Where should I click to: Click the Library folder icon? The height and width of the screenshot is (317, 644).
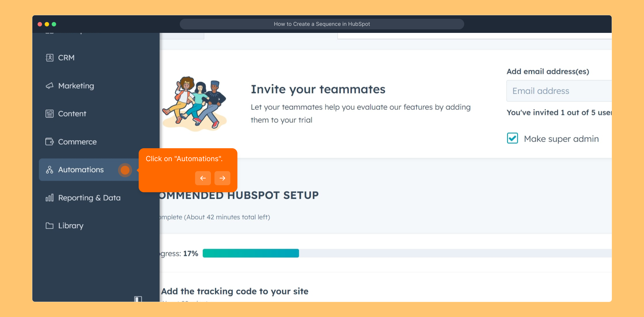49,226
